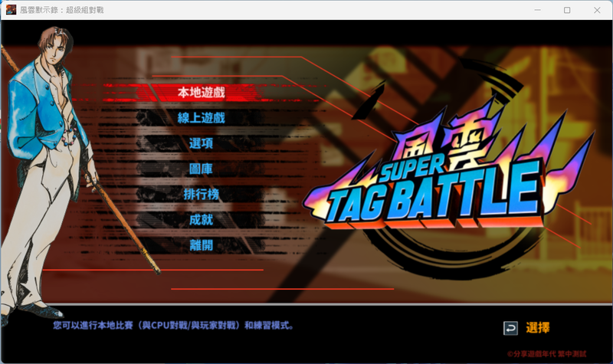This screenshot has width=613, height=364.
Task: View the 排行榜 leaderboard
Action: (201, 195)
